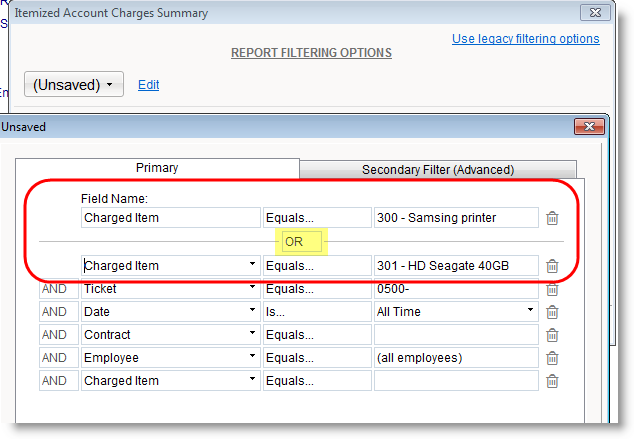Screen dimensions: 634x439
Task: Switch to Secondary Filter (Advanced) tab
Action: (437, 170)
